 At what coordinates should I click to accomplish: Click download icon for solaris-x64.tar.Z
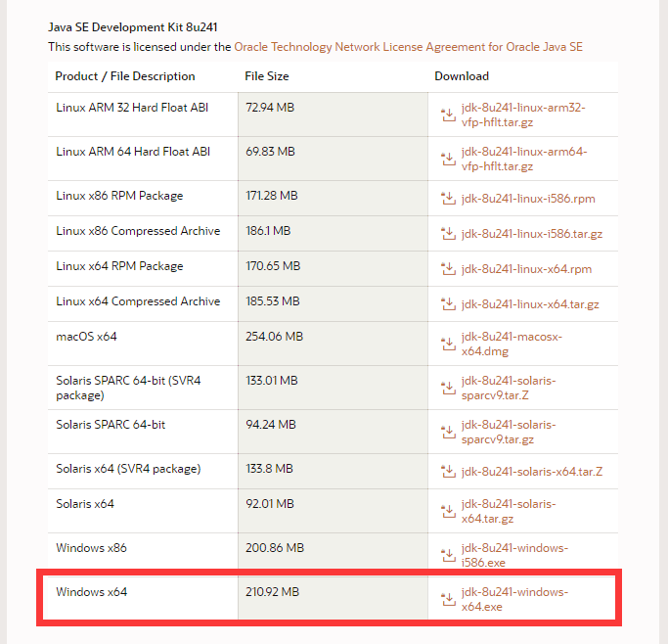(x=448, y=472)
